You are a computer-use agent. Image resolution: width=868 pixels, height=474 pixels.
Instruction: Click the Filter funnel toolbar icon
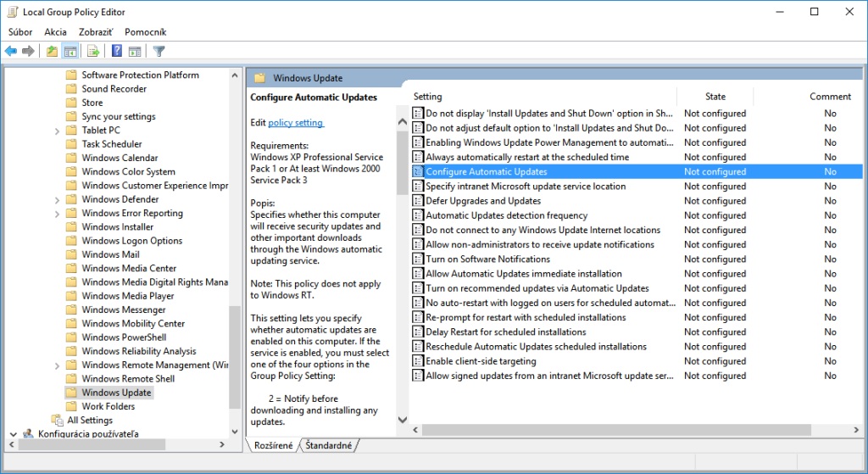click(159, 52)
